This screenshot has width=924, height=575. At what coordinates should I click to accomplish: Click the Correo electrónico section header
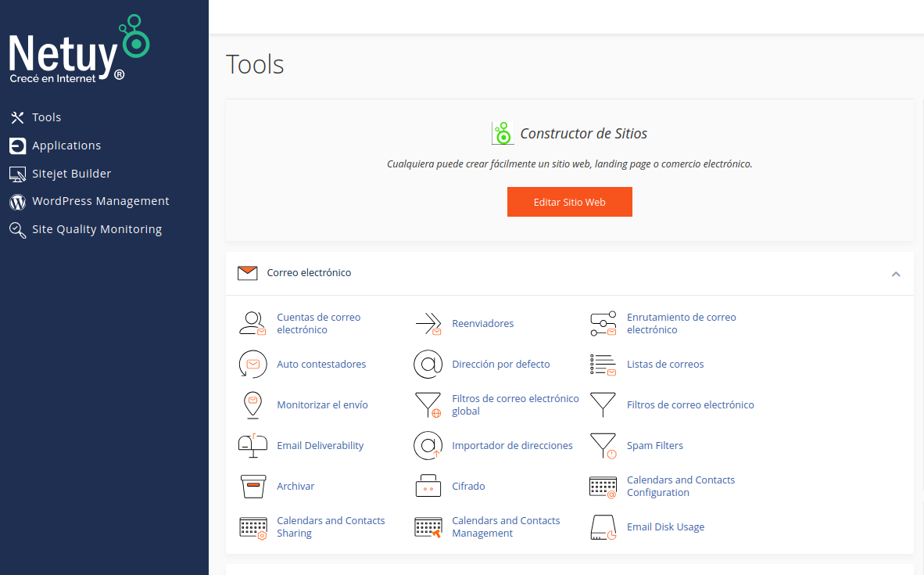coord(309,273)
